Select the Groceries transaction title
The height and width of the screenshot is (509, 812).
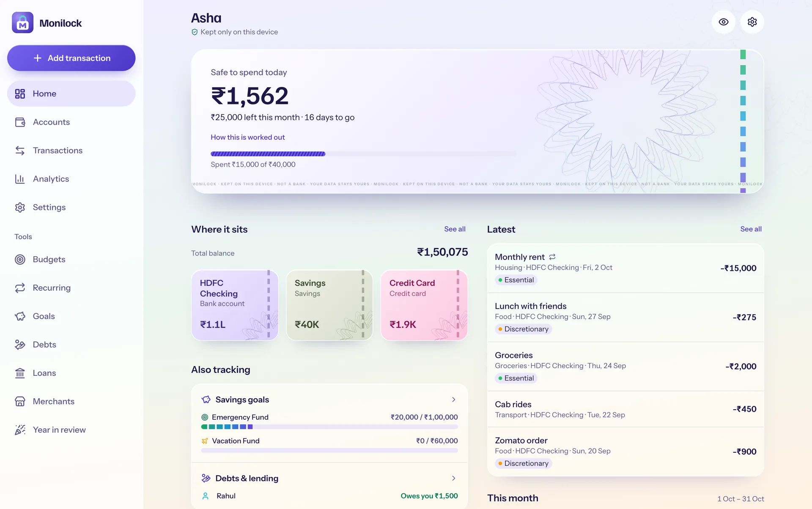tap(513, 356)
